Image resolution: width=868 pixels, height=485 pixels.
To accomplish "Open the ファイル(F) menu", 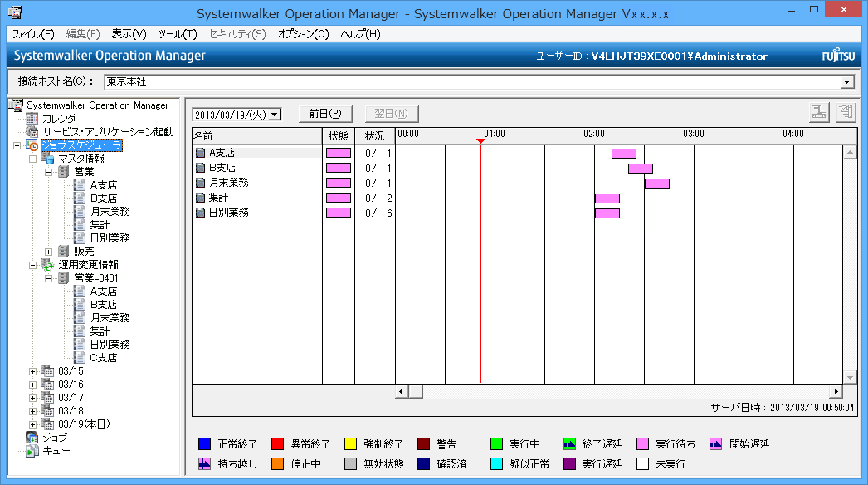I will click(33, 34).
